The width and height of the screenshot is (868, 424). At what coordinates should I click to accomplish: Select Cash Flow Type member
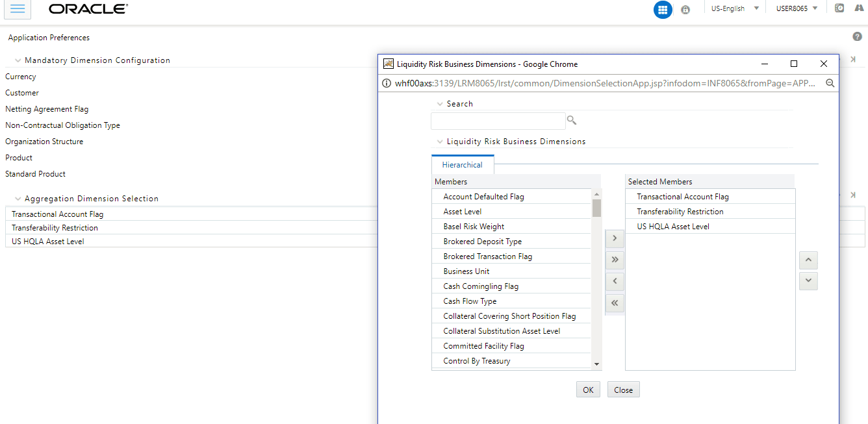point(511,301)
